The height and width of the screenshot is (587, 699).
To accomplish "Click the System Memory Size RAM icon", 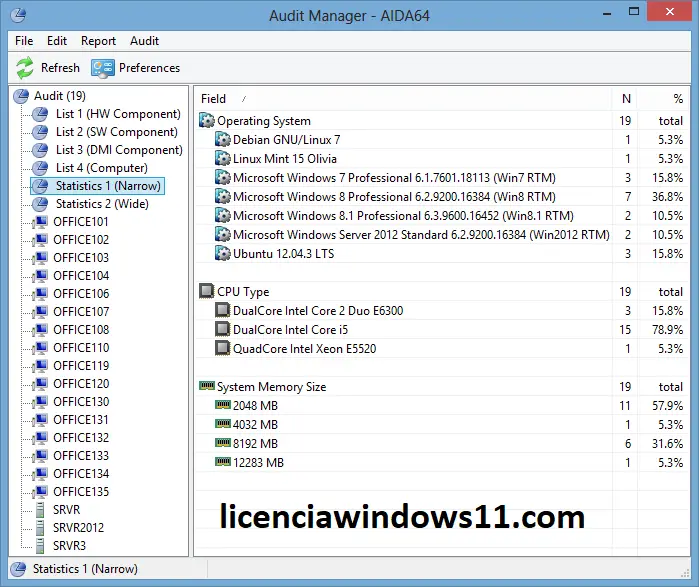I will [x=207, y=386].
